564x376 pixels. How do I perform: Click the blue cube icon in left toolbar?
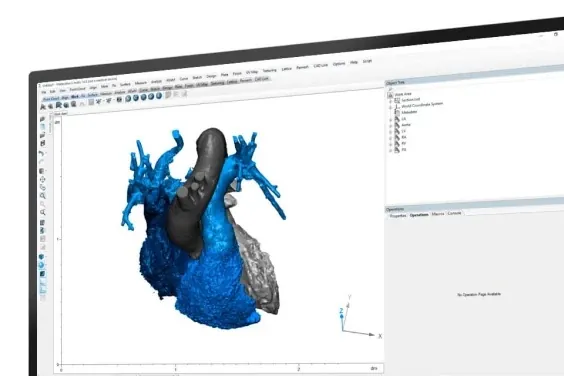click(x=41, y=257)
